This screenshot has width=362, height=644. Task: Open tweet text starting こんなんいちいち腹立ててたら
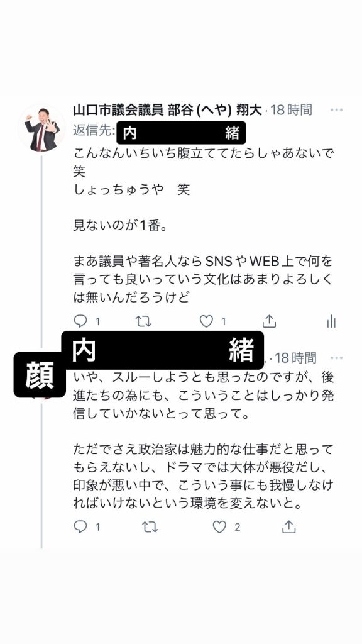pos(204,226)
